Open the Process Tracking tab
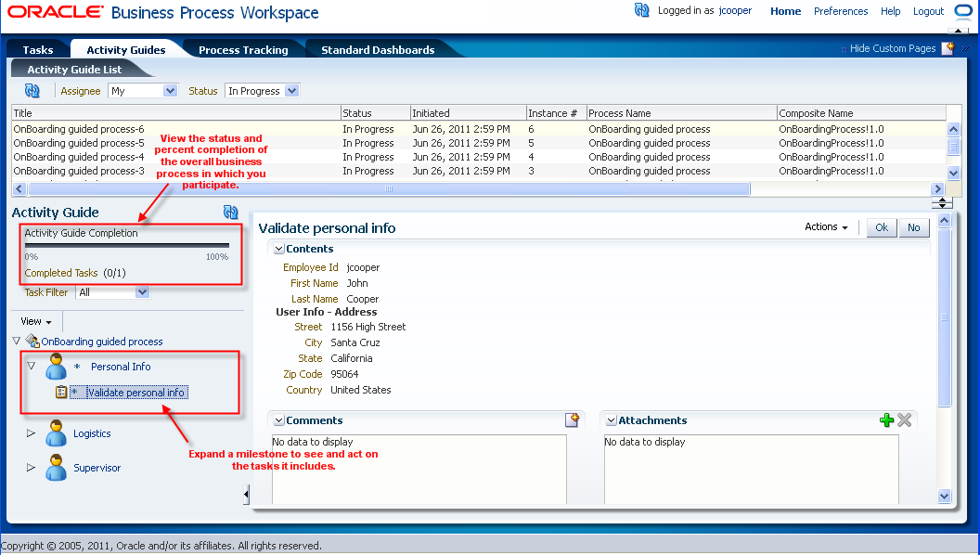The width and height of the screenshot is (980, 555). [x=243, y=50]
